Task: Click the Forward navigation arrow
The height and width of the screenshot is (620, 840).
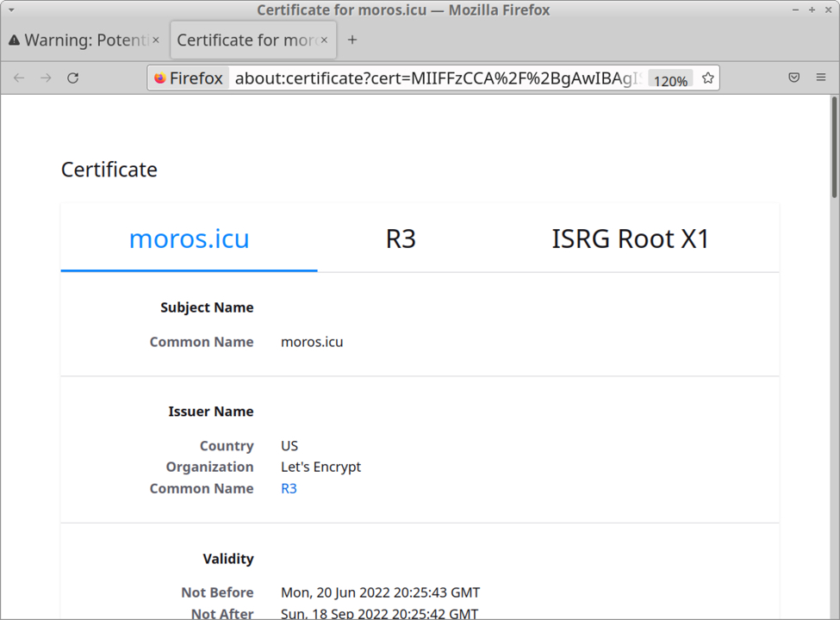Action: click(x=46, y=78)
